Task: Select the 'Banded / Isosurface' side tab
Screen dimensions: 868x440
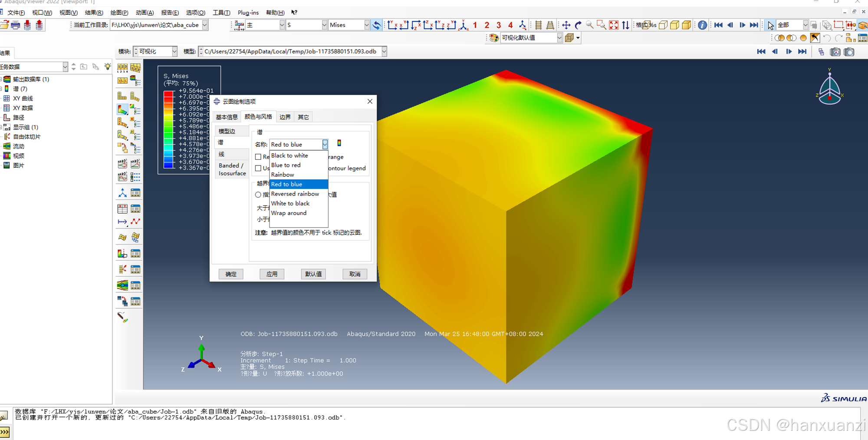Action: [232, 169]
